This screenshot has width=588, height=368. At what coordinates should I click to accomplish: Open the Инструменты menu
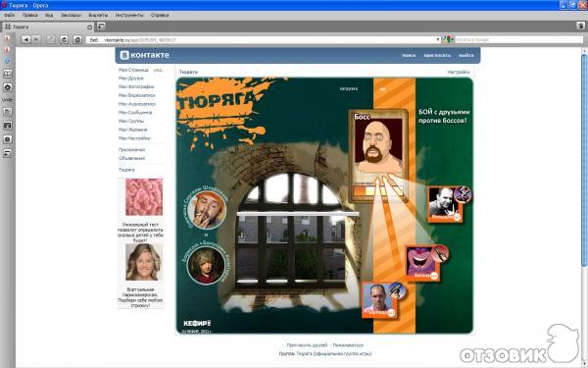pos(129,16)
